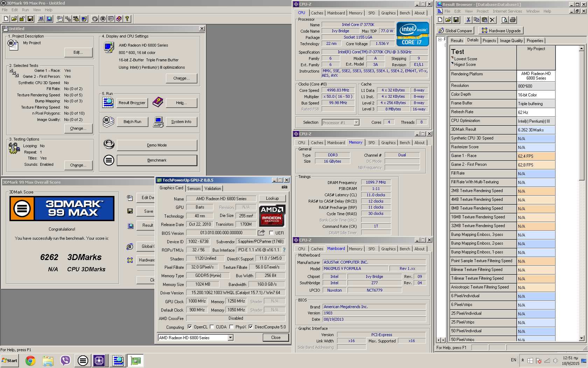Screen dimensions: 588x368
Task: Toggle the DirectCompute 5.0 checkbox in GPU-Z
Action: (251, 327)
